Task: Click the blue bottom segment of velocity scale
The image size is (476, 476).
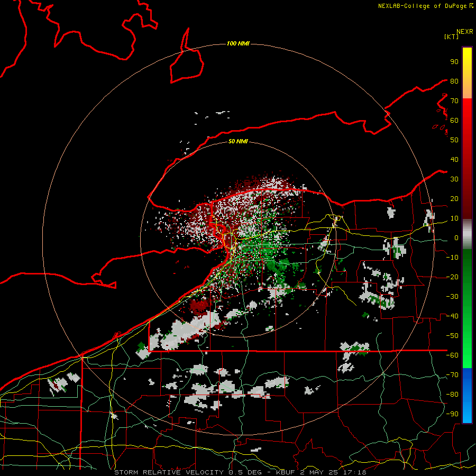Action: click(467, 396)
